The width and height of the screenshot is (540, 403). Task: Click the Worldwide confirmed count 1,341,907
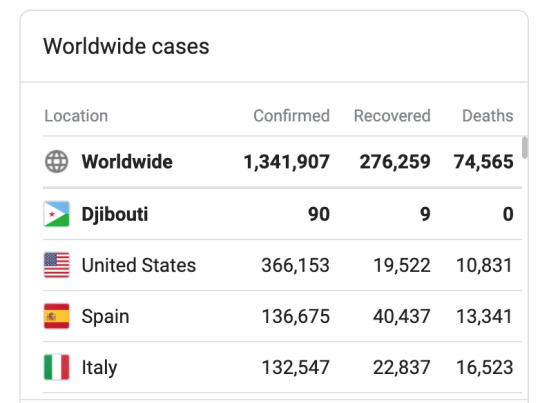tap(287, 162)
